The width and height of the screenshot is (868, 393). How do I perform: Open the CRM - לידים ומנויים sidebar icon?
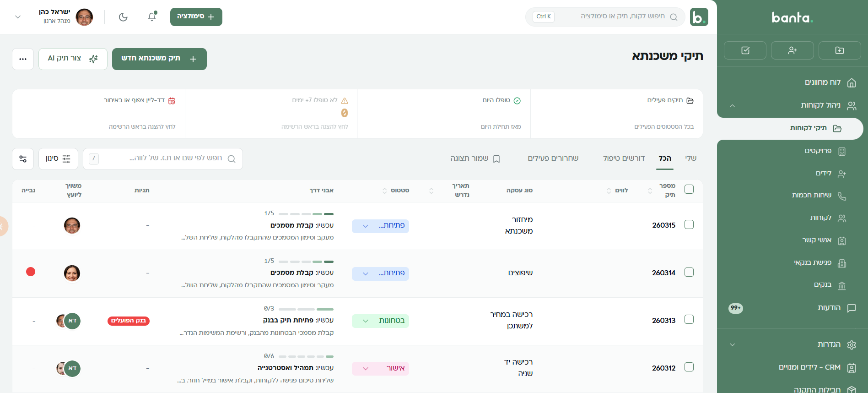[x=852, y=368]
